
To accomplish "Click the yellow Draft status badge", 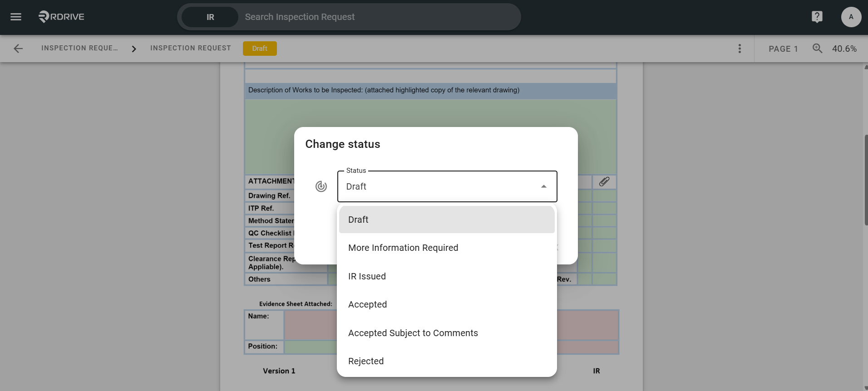I will tap(260, 49).
